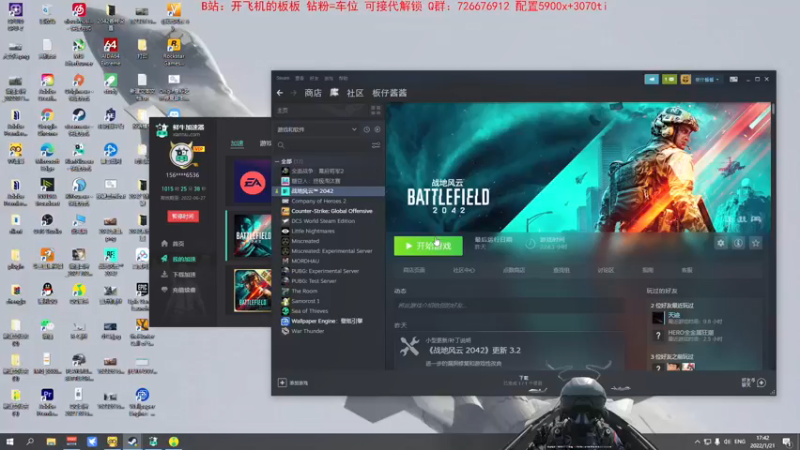Open File Explorer from the taskbar
This screenshot has width=800, height=450.
coord(51,441)
